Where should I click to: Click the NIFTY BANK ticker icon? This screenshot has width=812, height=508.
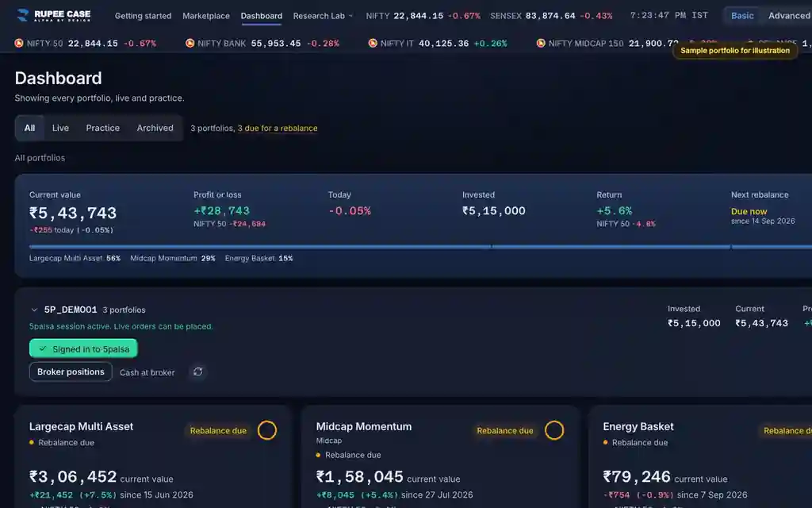[x=190, y=43]
